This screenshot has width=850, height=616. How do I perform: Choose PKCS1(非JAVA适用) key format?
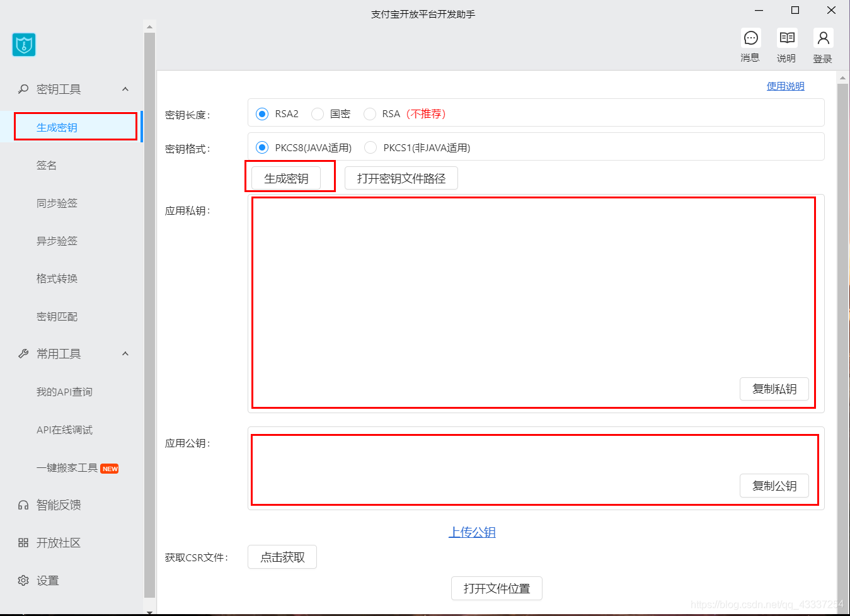(x=370, y=147)
